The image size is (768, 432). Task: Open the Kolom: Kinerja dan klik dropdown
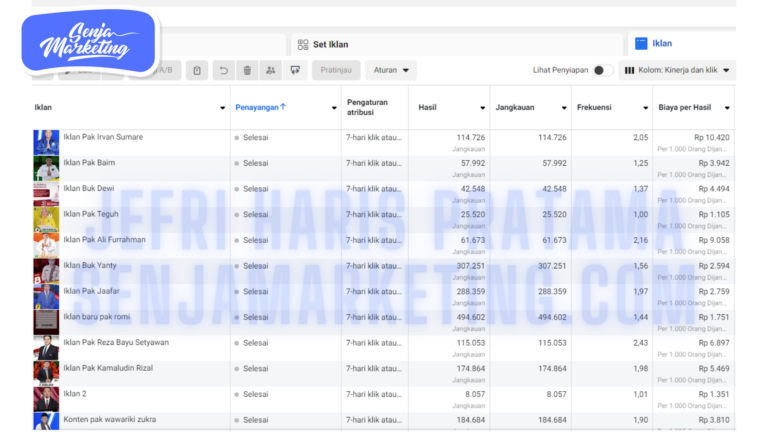point(676,71)
